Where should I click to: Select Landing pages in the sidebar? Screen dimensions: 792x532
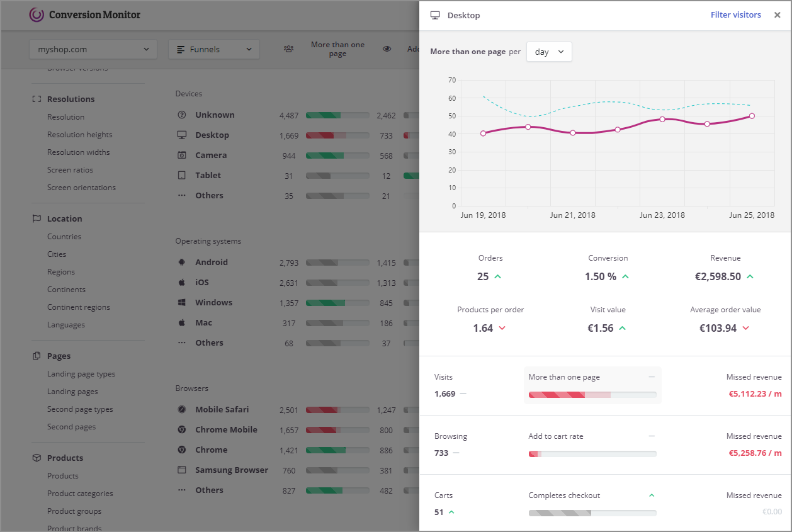coord(72,391)
